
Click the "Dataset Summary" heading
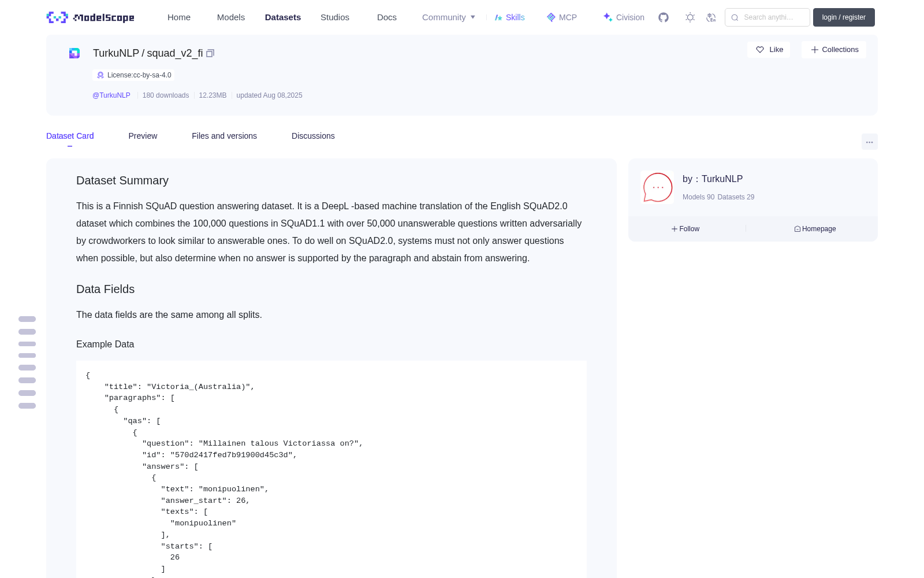122,180
